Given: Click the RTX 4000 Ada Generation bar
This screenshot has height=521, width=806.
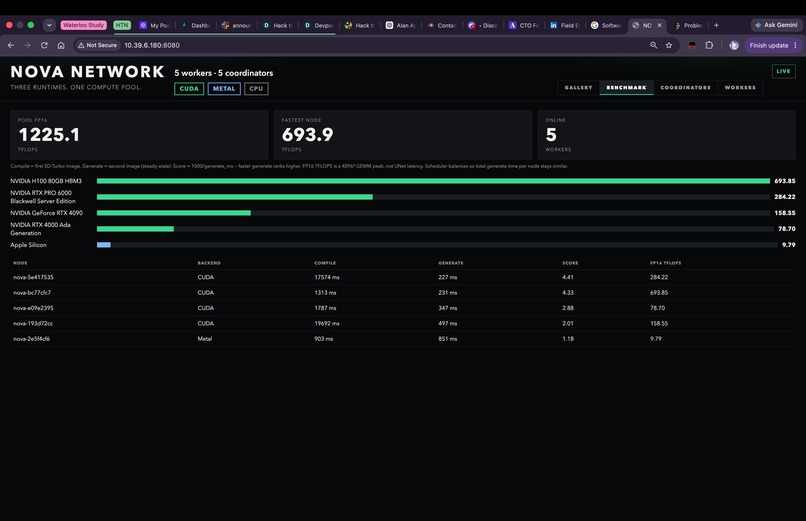Looking at the screenshot, I should (135, 229).
